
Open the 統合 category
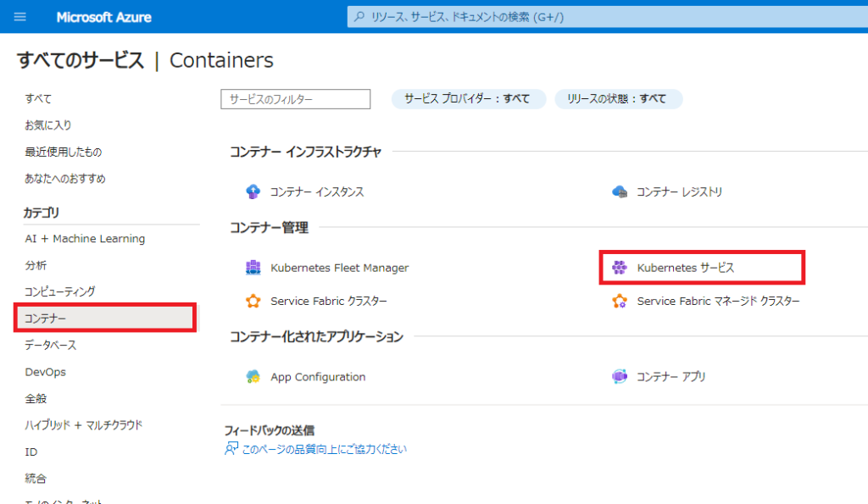[36, 479]
